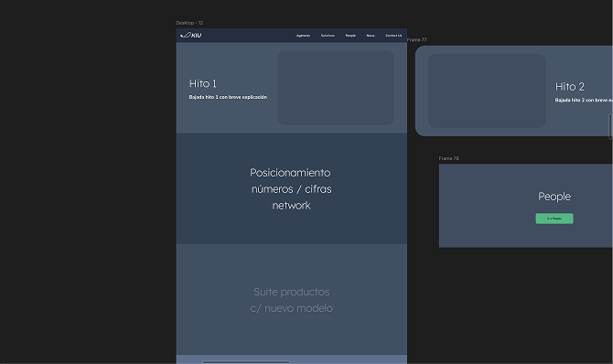Select the image placeholder beside Hito 2
613x364 pixels.
click(487, 91)
